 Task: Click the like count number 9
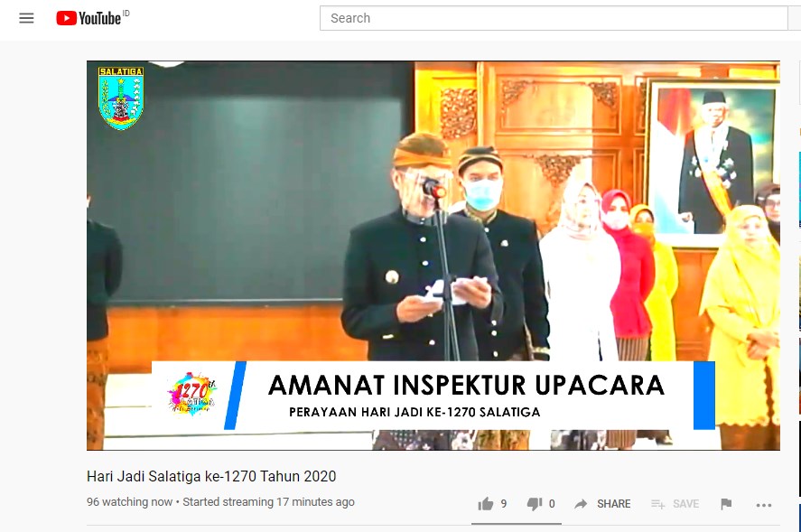(504, 504)
